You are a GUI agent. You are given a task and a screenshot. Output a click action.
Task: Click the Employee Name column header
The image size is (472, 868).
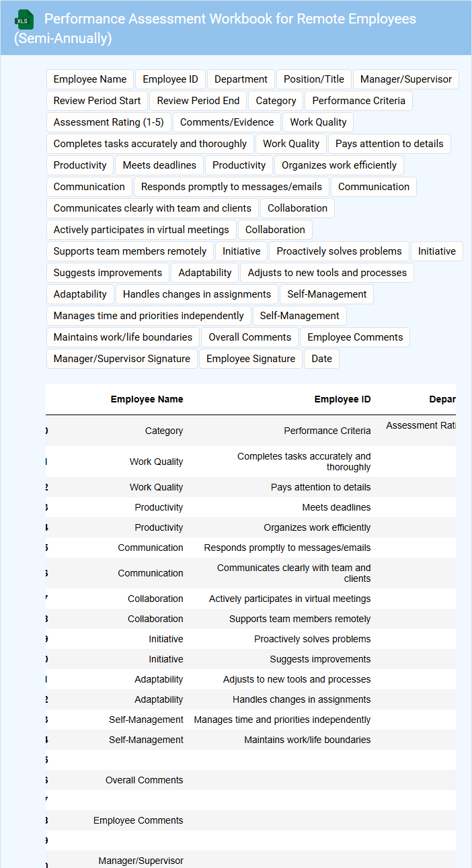pyautogui.click(x=147, y=399)
